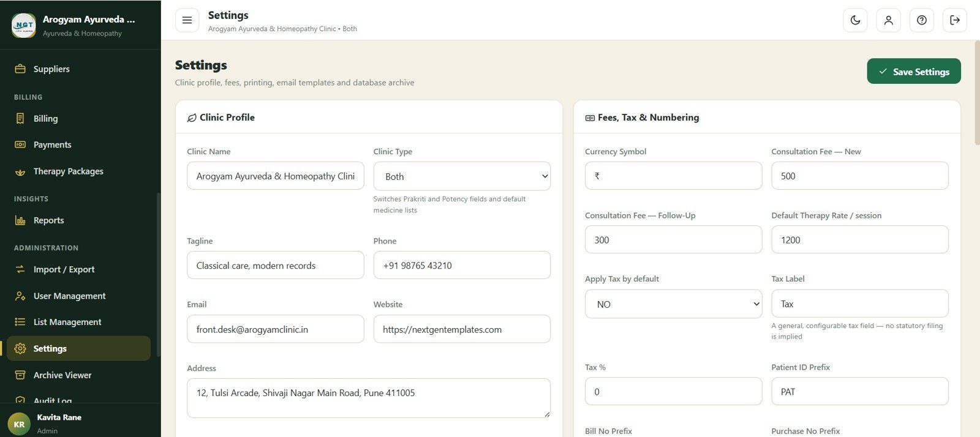This screenshot has width=980, height=437.
Task: Click the Archive Viewer box icon
Action: tap(20, 375)
